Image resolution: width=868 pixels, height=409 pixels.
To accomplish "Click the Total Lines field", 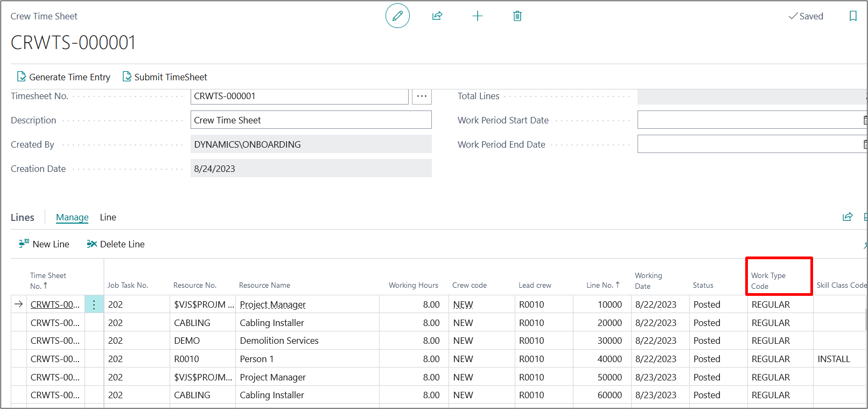I will tap(752, 96).
